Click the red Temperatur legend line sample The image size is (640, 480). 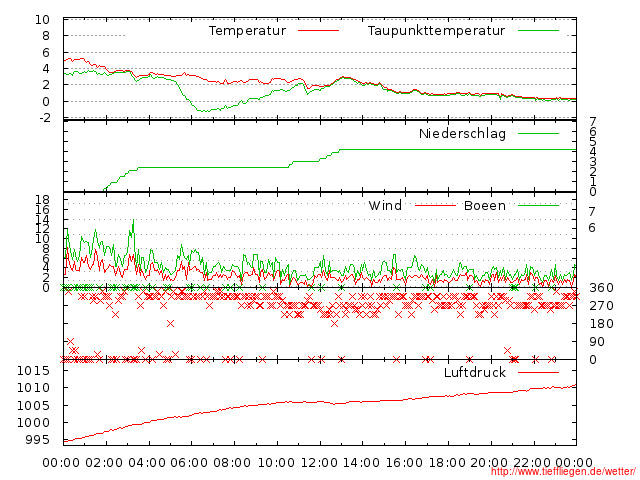(x=318, y=31)
